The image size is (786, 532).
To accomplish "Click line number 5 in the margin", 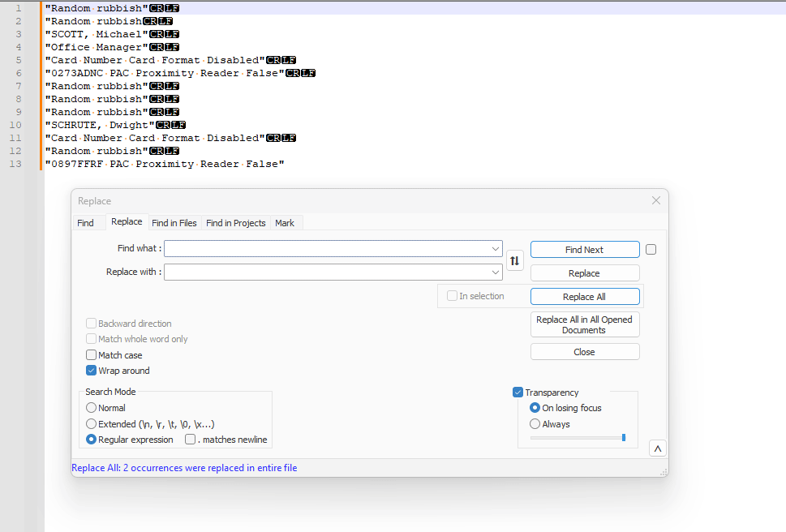I will point(19,60).
